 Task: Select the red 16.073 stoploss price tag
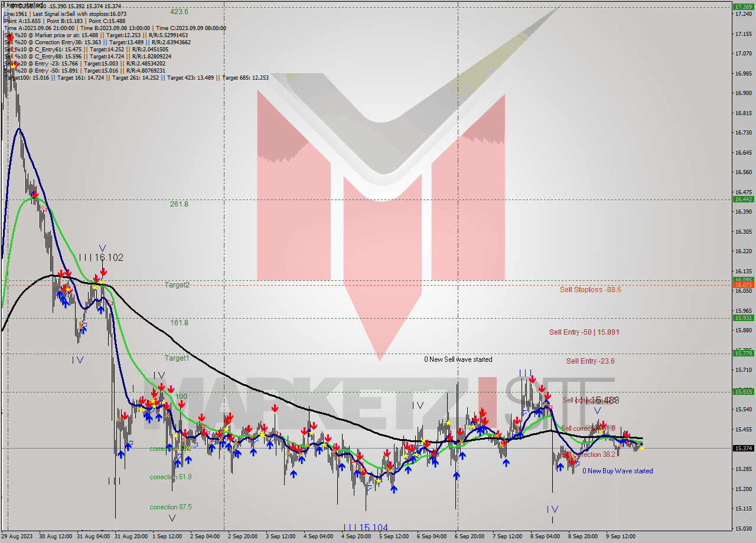[x=744, y=285]
